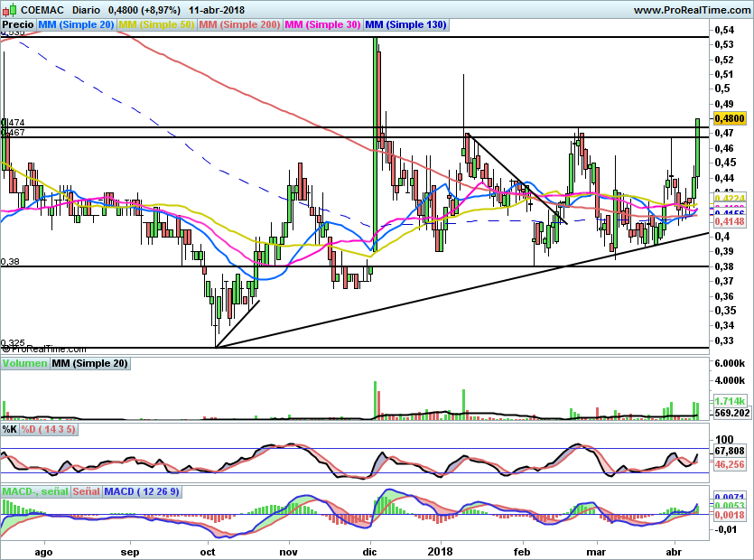
Task: Click the abr marker on time axis
Action: [675, 551]
